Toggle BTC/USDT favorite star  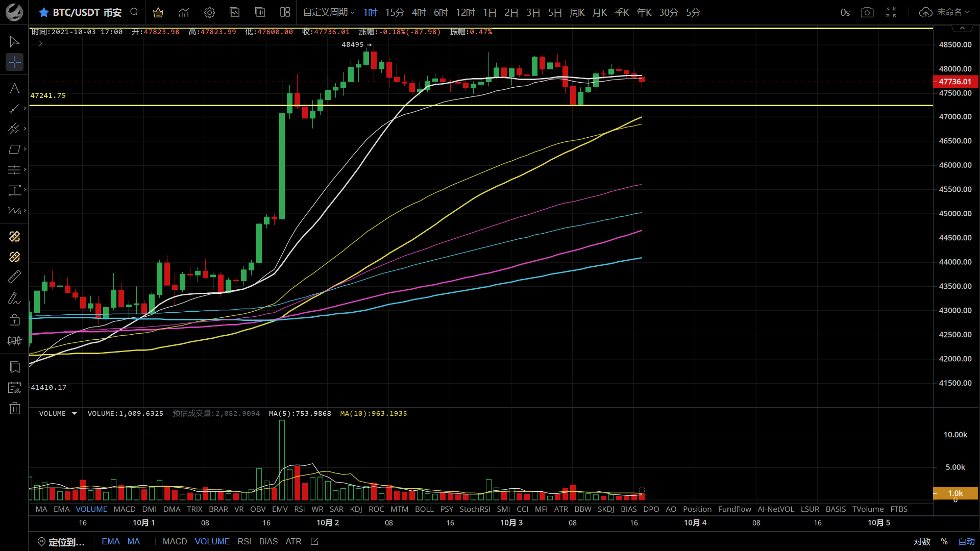(44, 12)
